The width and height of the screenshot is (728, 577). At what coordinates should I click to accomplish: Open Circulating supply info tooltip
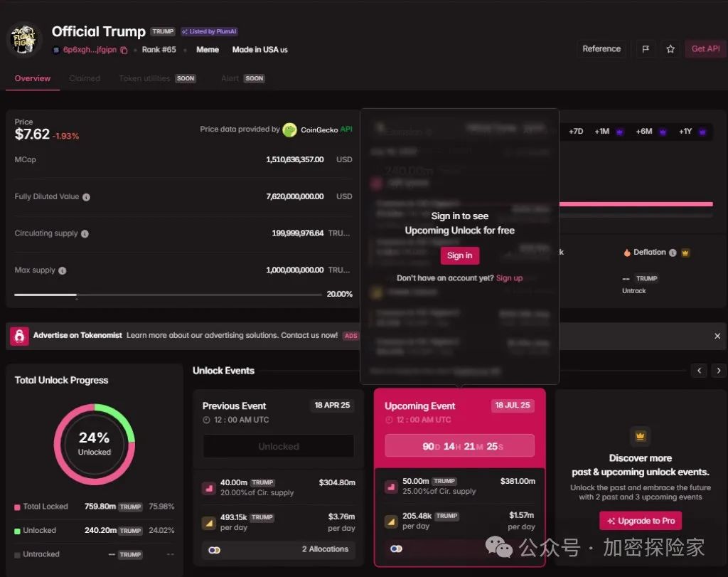(85, 233)
